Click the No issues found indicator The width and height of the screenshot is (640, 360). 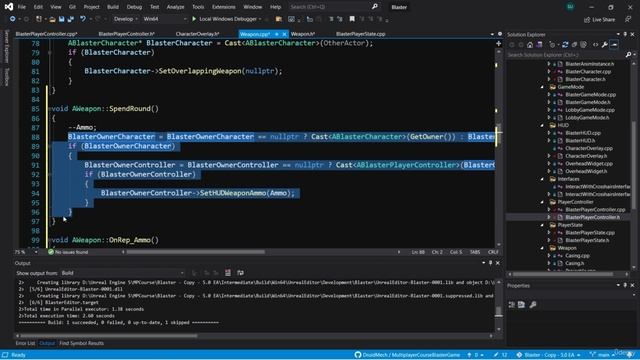click(x=68, y=252)
